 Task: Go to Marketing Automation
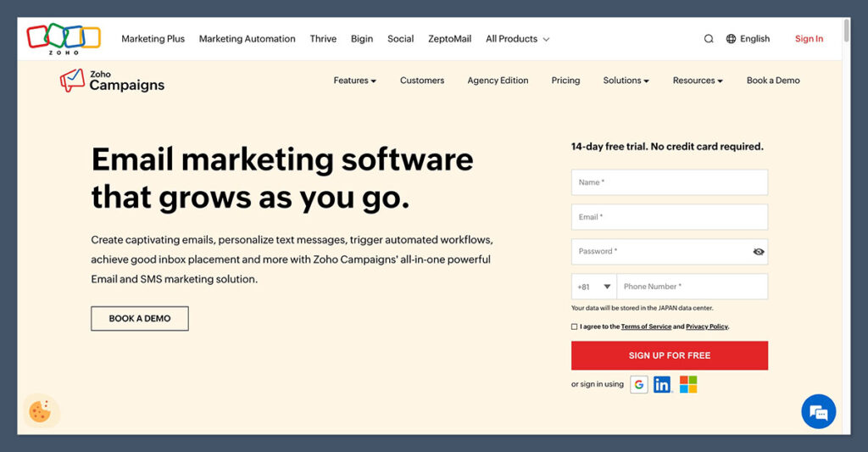click(247, 39)
